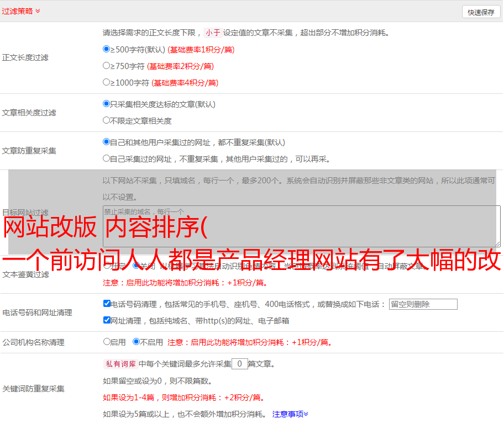The image size is (504, 424).
Task: Select 不启用 for company name cleaning
Action: tap(136, 342)
